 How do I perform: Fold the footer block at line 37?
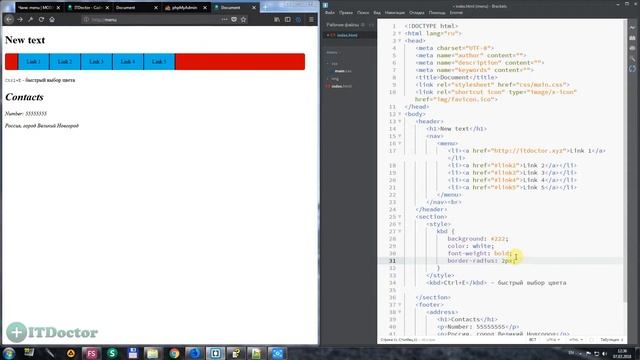point(400,305)
